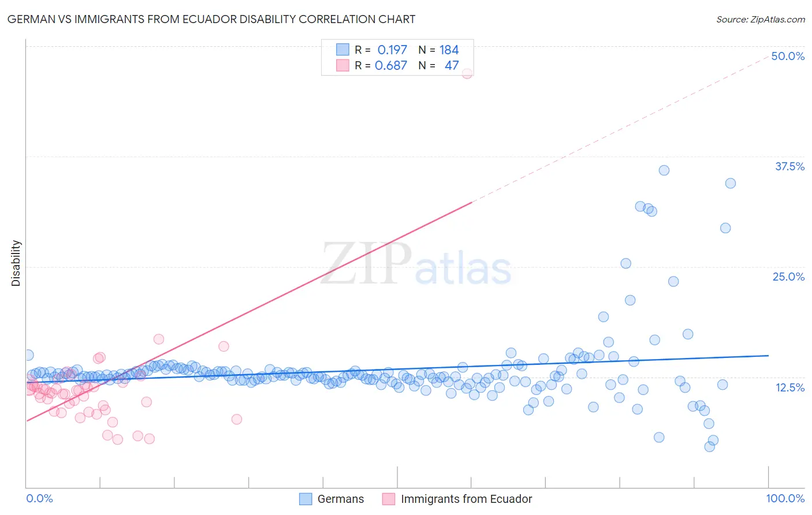The height and width of the screenshot is (515, 812).
Task: Select the Immigrants from Ecuador legend label
Action: coord(467,499)
